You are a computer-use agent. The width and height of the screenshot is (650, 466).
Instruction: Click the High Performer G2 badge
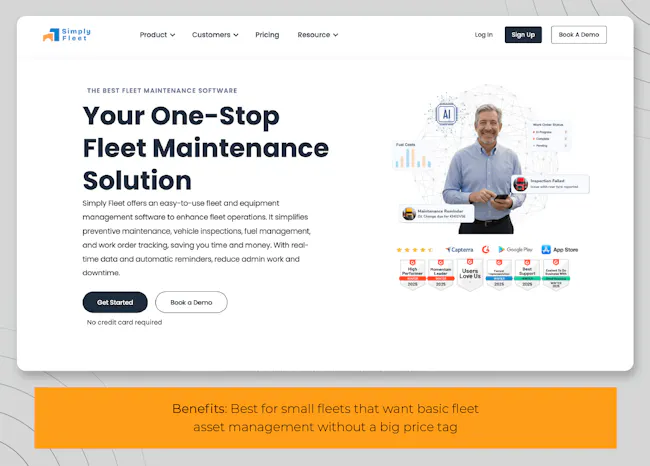click(412, 274)
